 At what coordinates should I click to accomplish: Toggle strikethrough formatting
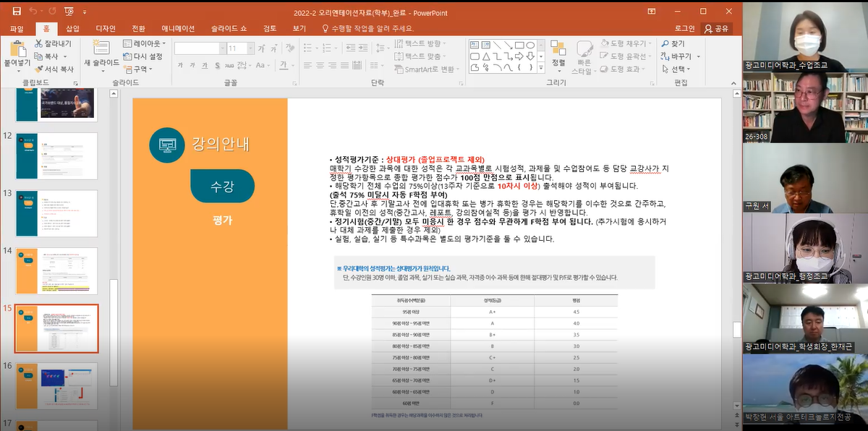pyautogui.click(x=229, y=66)
